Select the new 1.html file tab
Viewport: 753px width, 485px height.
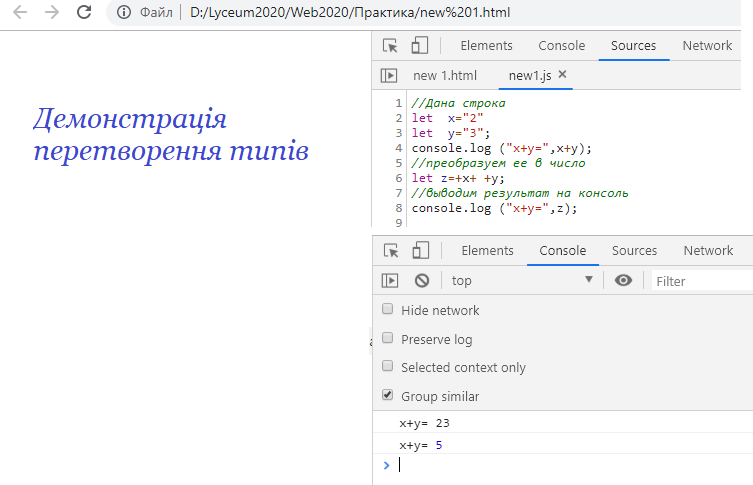tap(445, 75)
